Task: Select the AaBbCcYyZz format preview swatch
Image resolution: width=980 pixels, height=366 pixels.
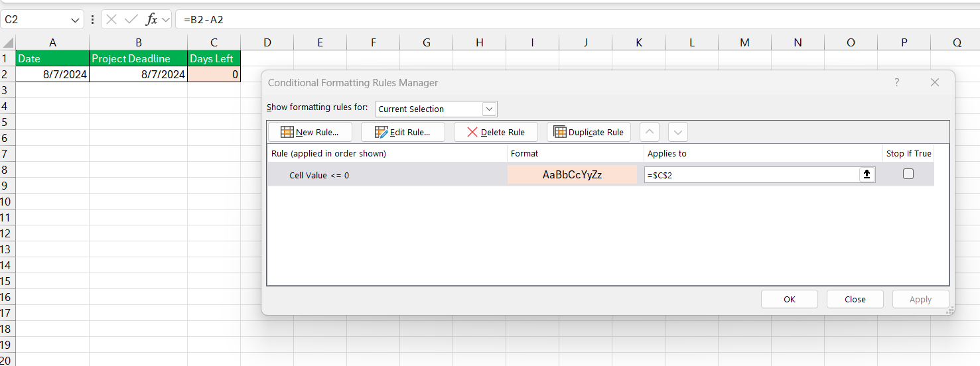Action: [x=572, y=174]
